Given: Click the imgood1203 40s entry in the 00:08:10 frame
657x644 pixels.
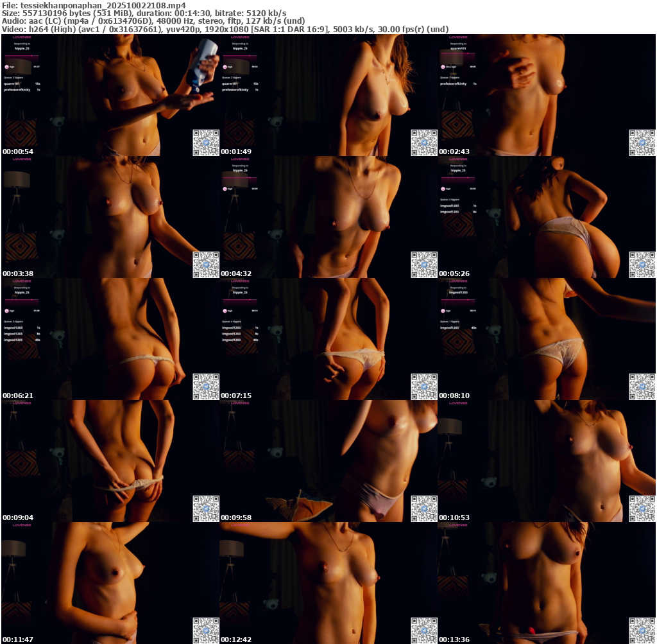Looking at the screenshot, I should click(450, 327).
